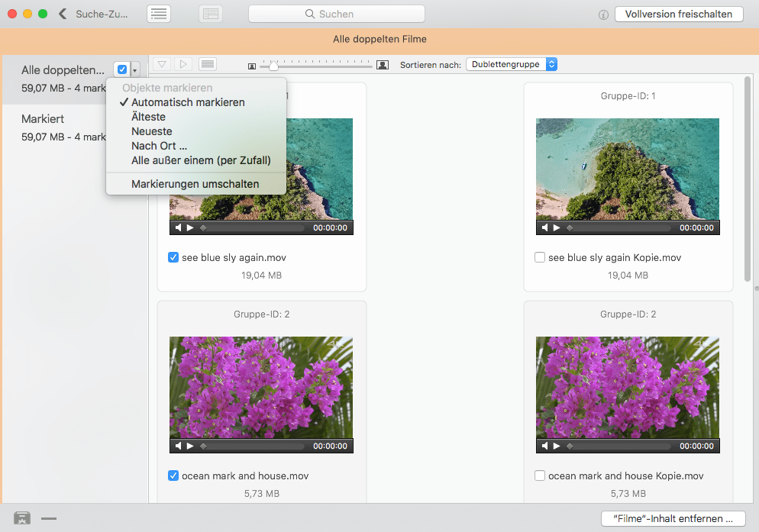Click the "Filme"-Inhalt entfernen button

[673, 518]
